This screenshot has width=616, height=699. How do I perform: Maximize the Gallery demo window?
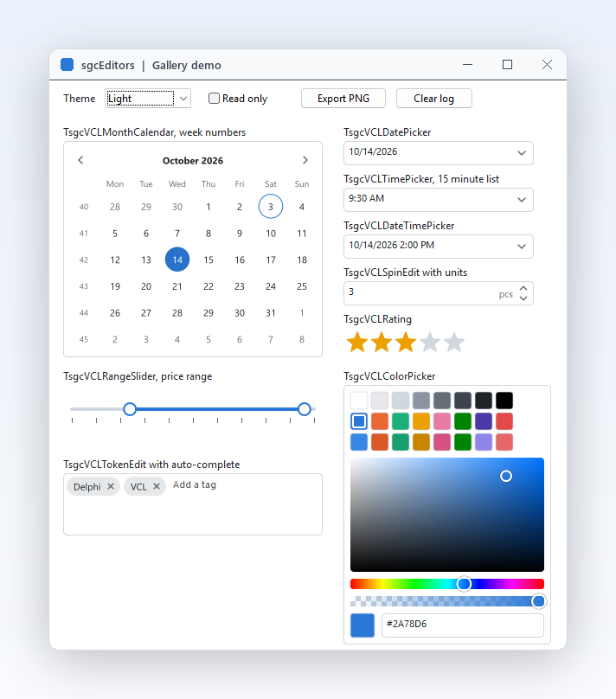pos(507,65)
